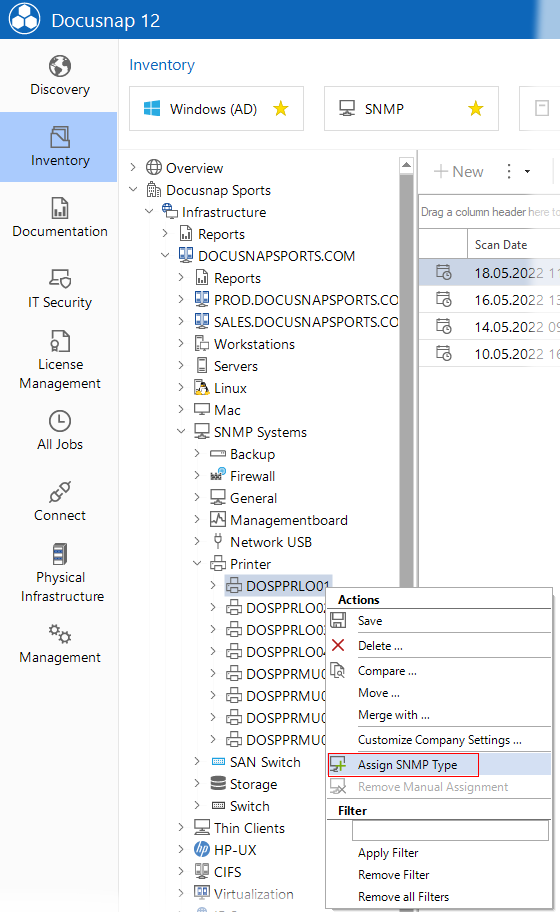560x912 pixels.
Task: Start the SNMP inventory wizard
Action: (411, 109)
